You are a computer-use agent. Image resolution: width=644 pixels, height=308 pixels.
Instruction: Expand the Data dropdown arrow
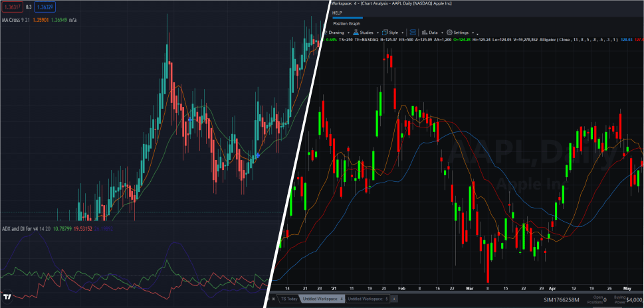[442, 33]
